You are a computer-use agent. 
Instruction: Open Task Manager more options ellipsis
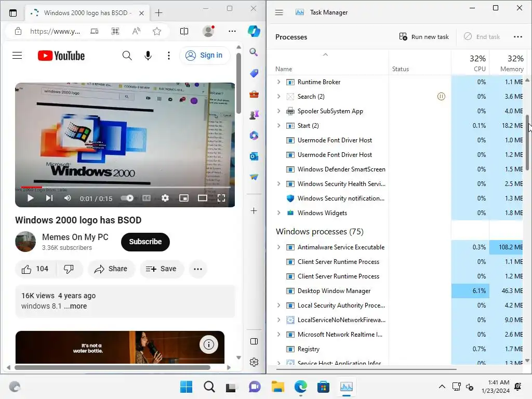point(518,37)
